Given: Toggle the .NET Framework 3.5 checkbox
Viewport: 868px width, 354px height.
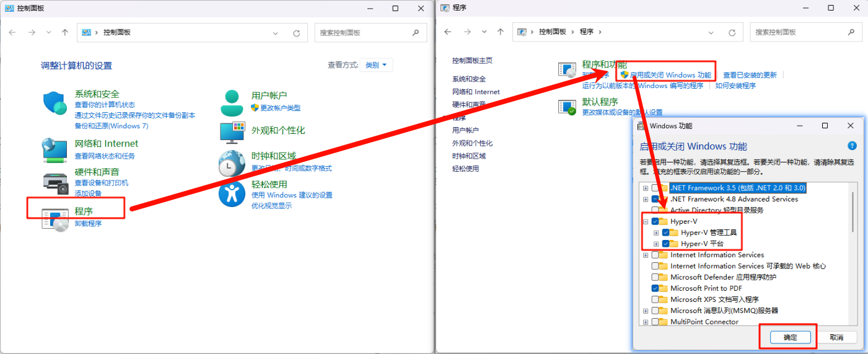Looking at the screenshot, I should pos(655,188).
